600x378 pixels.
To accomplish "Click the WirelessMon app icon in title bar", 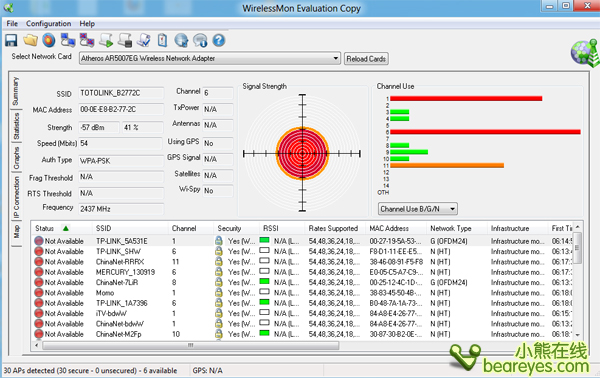I will pos(8,8).
